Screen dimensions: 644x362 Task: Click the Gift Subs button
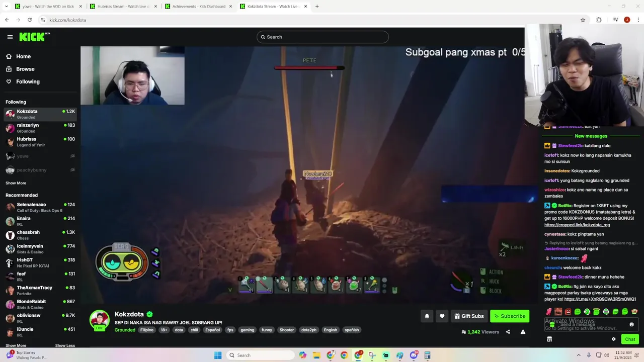(x=469, y=316)
